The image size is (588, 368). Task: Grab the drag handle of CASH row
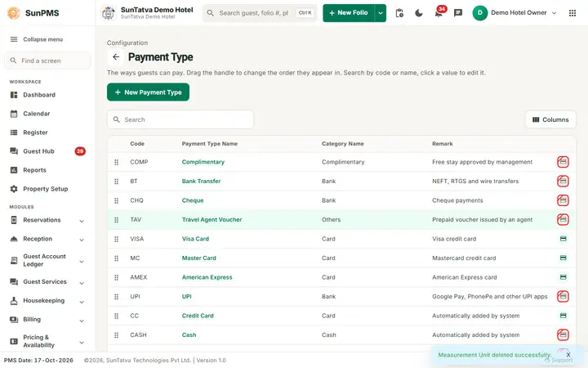pyautogui.click(x=116, y=335)
